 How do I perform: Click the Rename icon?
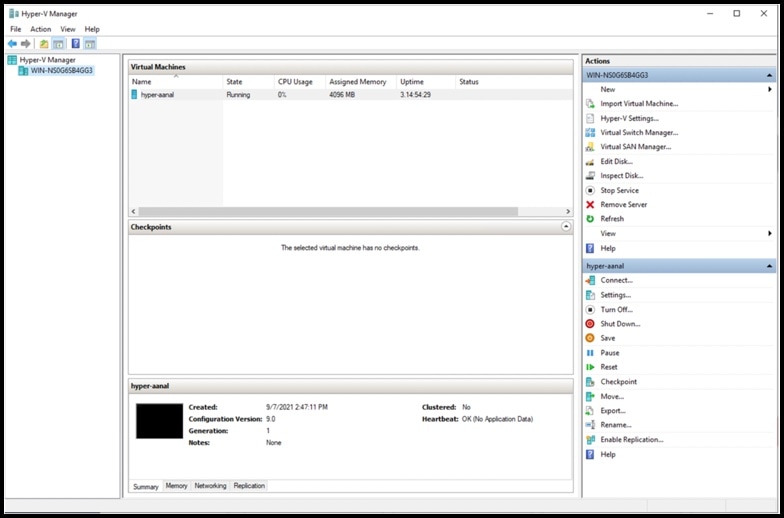[590, 424]
